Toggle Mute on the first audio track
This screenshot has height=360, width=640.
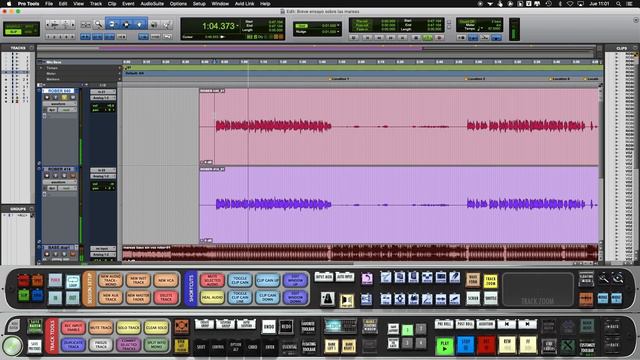[x=73, y=97]
